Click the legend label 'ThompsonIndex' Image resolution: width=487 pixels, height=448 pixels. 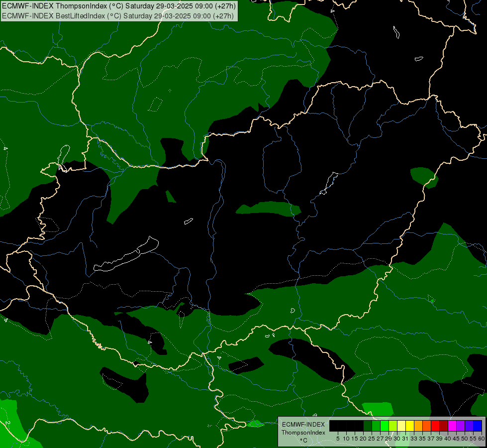click(303, 433)
